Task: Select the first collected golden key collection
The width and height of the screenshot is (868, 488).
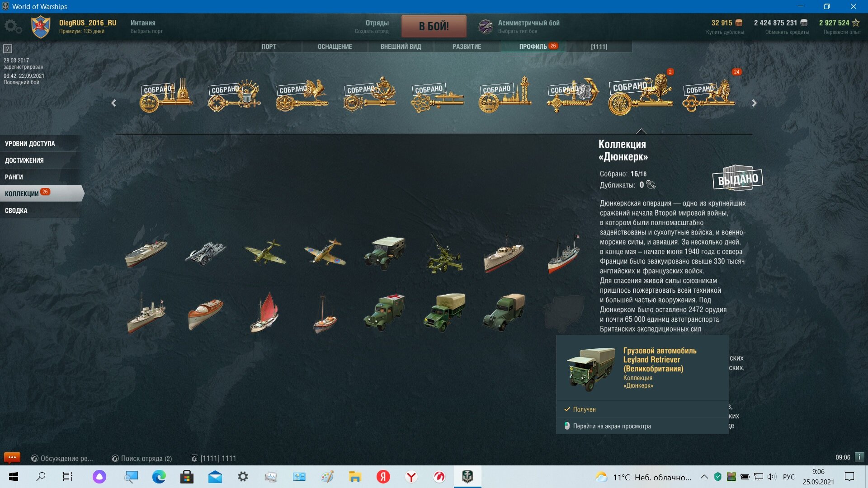Action: [166, 95]
